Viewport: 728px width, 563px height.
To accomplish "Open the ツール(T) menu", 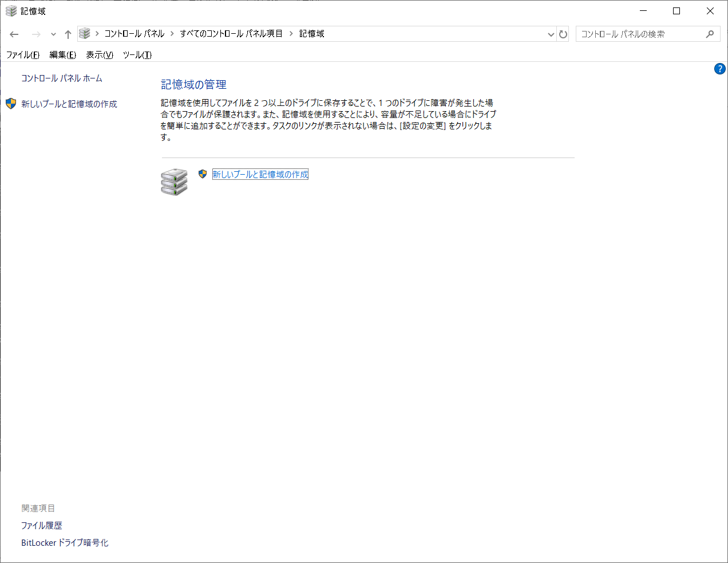I will tap(137, 55).
